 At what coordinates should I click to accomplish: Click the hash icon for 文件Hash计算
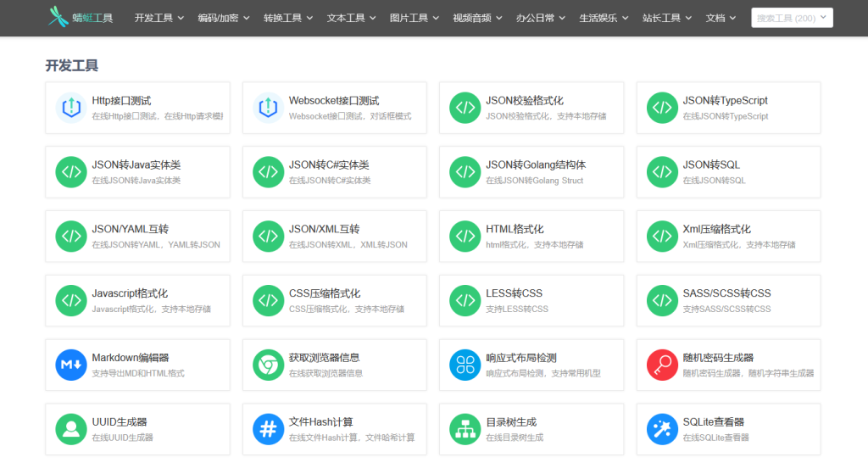pyautogui.click(x=268, y=429)
